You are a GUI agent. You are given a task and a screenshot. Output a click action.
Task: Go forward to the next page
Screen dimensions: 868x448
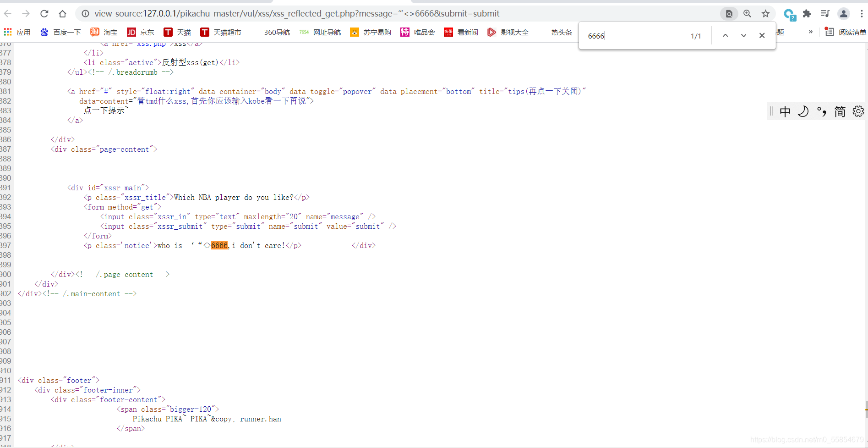click(x=26, y=14)
